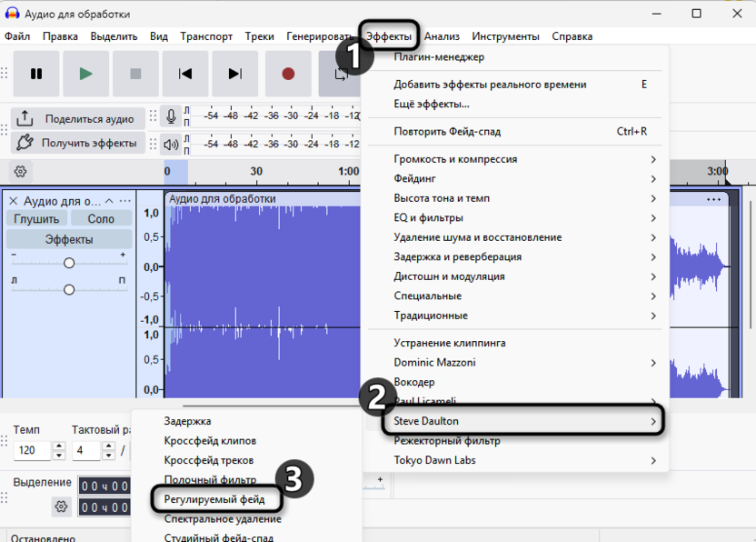Open timeline options via the gear icon

click(x=21, y=171)
